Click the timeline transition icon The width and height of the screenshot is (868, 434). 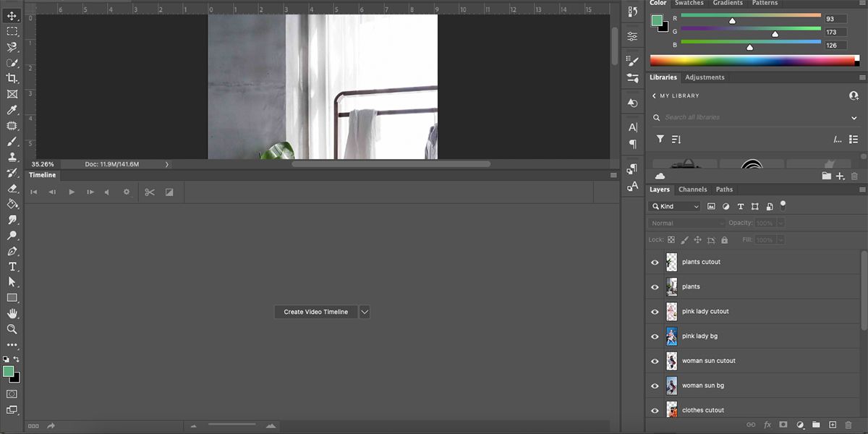coord(169,192)
